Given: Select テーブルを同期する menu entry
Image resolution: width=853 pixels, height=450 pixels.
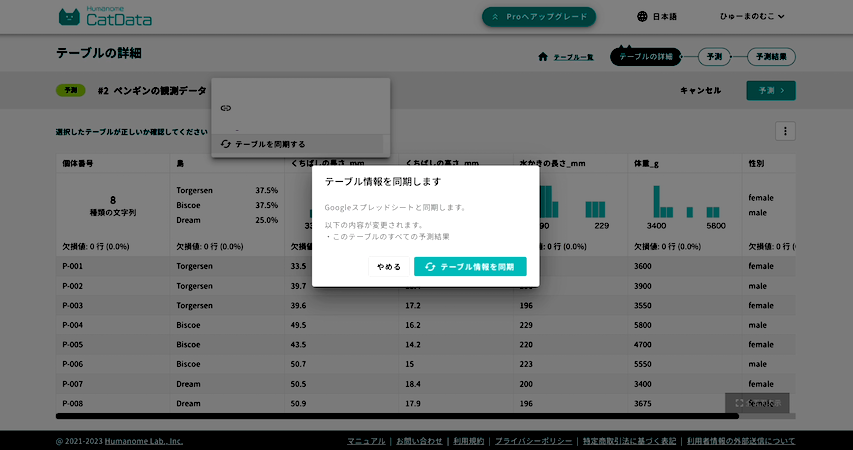Looking at the screenshot, I should [x=297, y=144].
